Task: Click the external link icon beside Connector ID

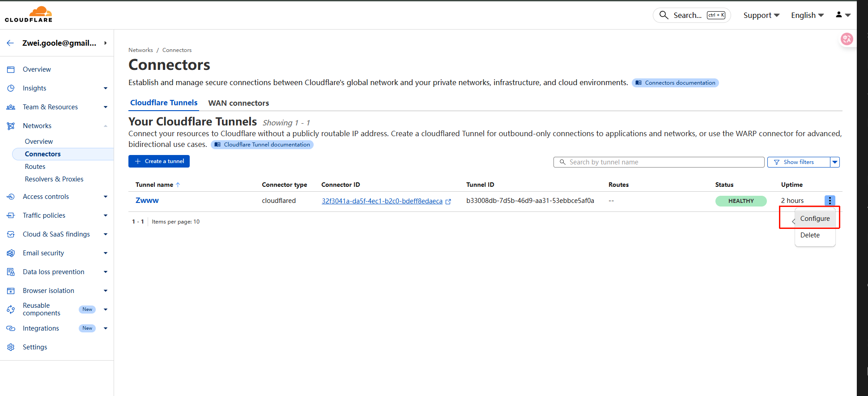Action: pos(448,202)
